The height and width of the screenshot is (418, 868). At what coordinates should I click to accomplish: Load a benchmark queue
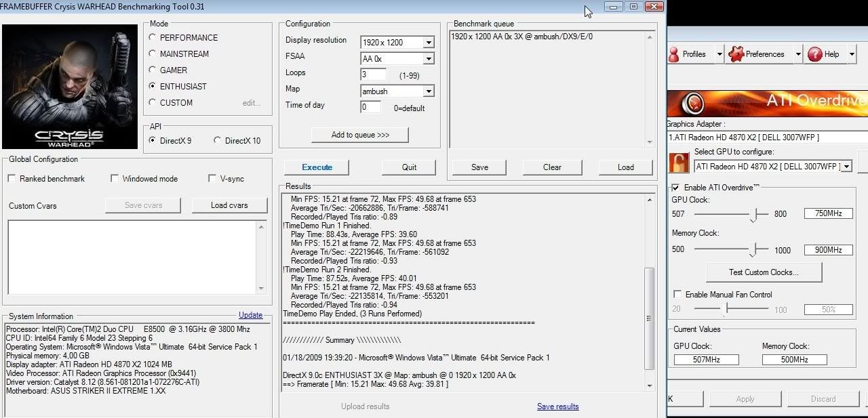point(626,167)
